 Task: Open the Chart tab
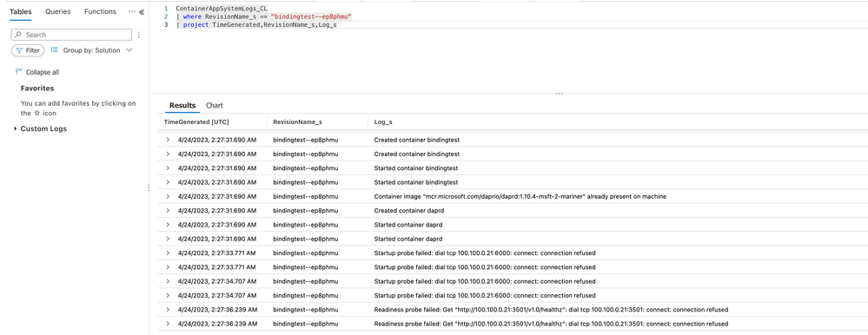point(215,106)
